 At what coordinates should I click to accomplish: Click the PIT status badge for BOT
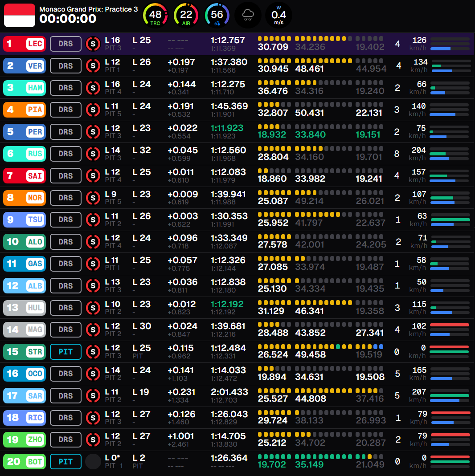66,461
